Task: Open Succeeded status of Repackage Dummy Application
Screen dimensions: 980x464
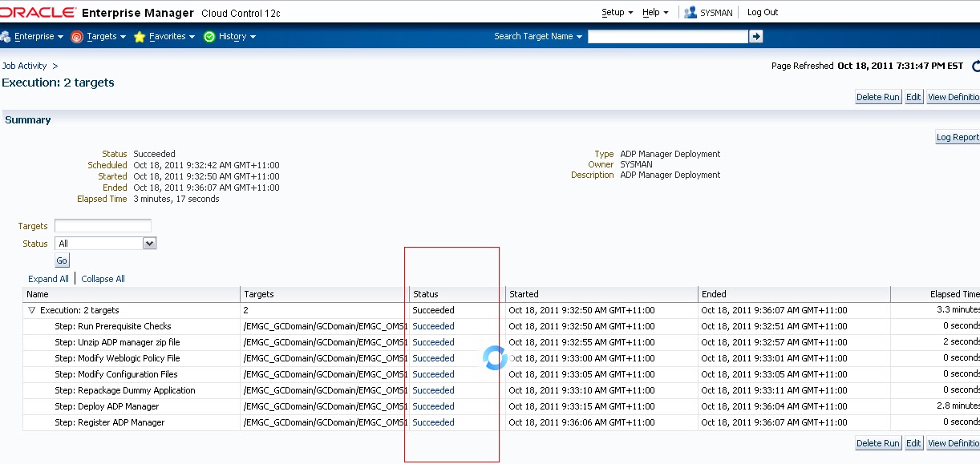Action: coord(433,390)
